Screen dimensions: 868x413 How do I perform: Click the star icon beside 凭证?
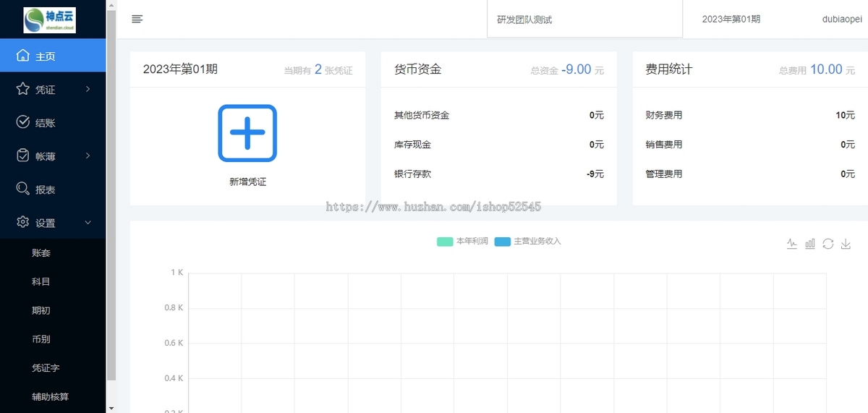tap(23, 89)
